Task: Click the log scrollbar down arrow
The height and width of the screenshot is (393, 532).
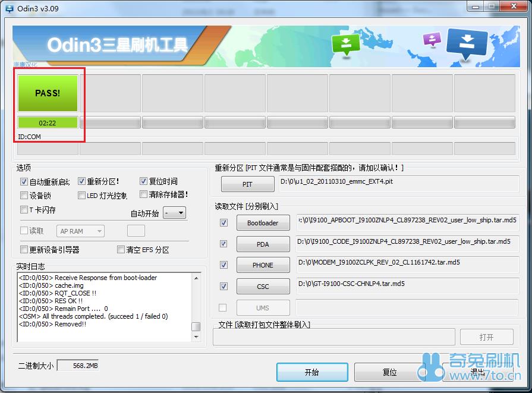Action: coord(196,337)
